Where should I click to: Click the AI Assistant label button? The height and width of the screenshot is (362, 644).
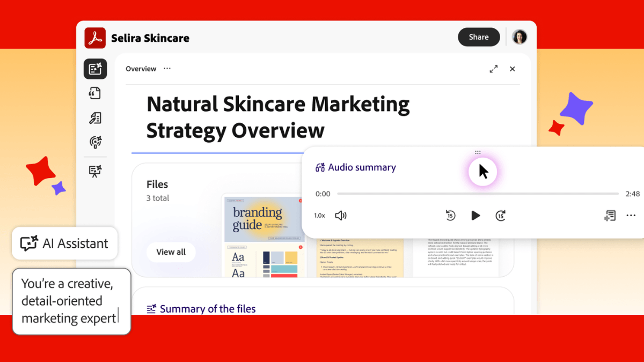click(64, 243)
